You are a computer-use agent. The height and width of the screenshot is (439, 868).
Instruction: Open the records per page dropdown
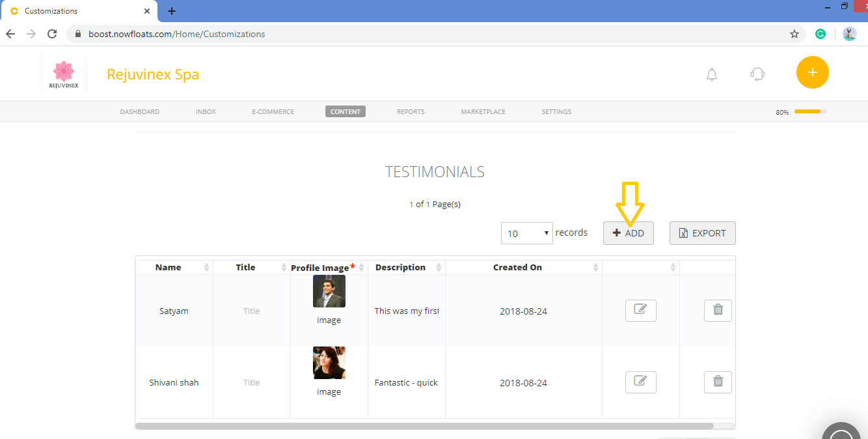click(x=527, y=233)
